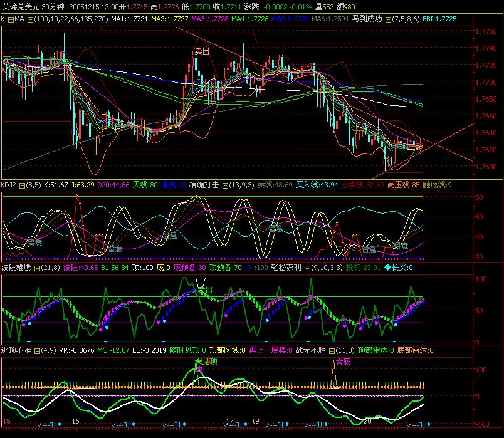Click the parameter box icon next to 马到成功
The width and height of the screenshot is (504, 438).
click(387, 19)
